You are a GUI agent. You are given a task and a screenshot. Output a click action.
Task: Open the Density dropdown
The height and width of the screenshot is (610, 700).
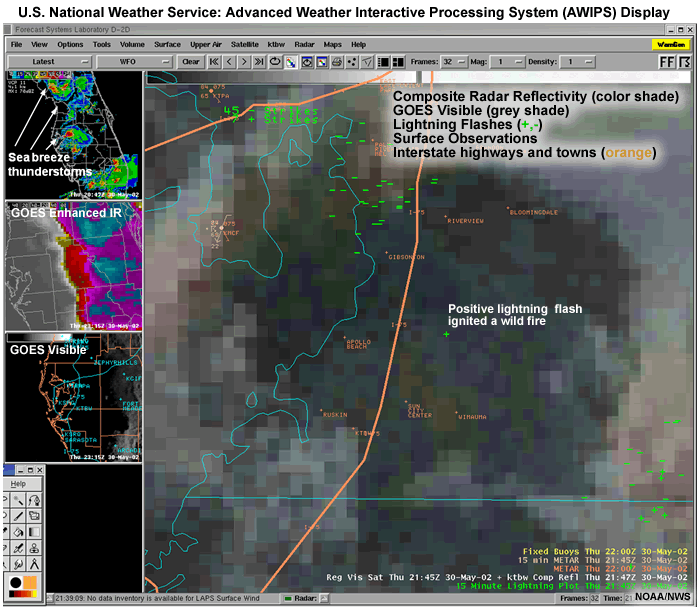tap(578, 62)
